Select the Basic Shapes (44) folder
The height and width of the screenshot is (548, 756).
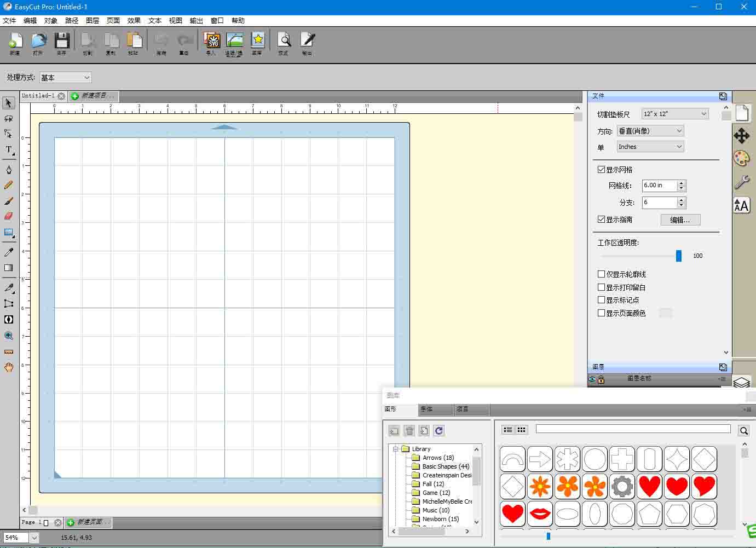click(x=441, y=466)
